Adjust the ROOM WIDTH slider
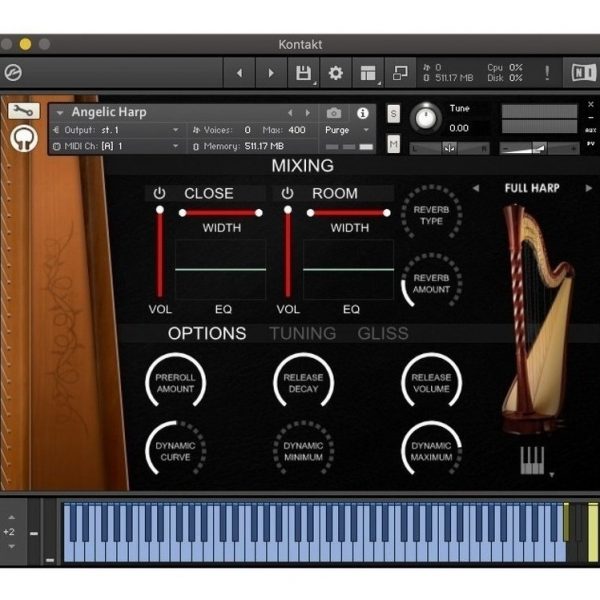The width and height of the screenshot is (600, 600). coord(349,213)
